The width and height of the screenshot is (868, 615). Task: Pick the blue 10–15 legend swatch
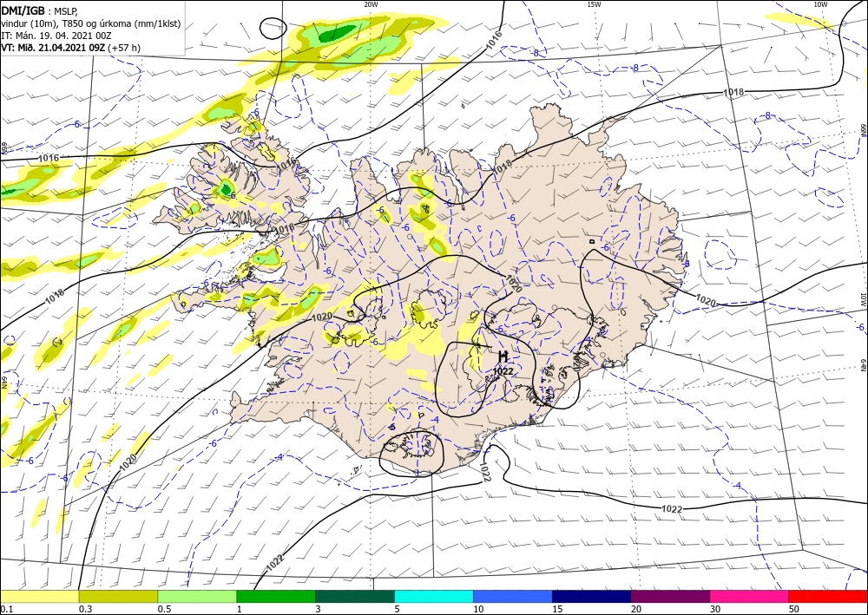point(513,597)
